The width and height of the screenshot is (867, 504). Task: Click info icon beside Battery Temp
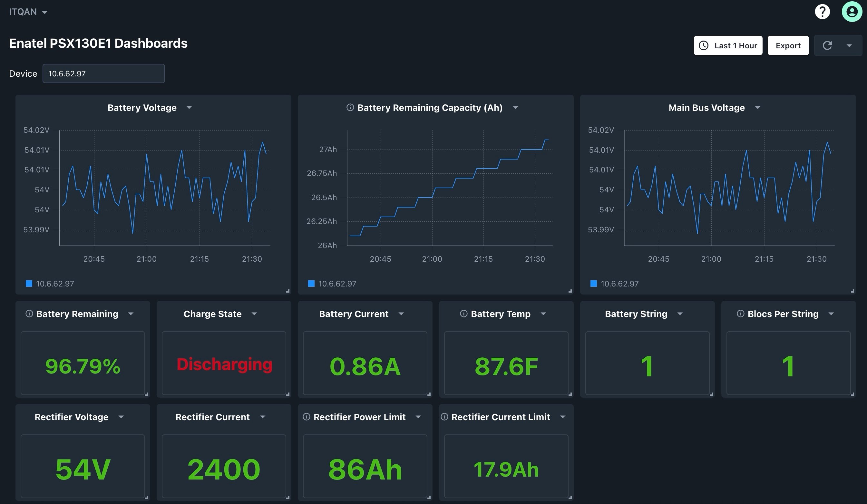463,314
